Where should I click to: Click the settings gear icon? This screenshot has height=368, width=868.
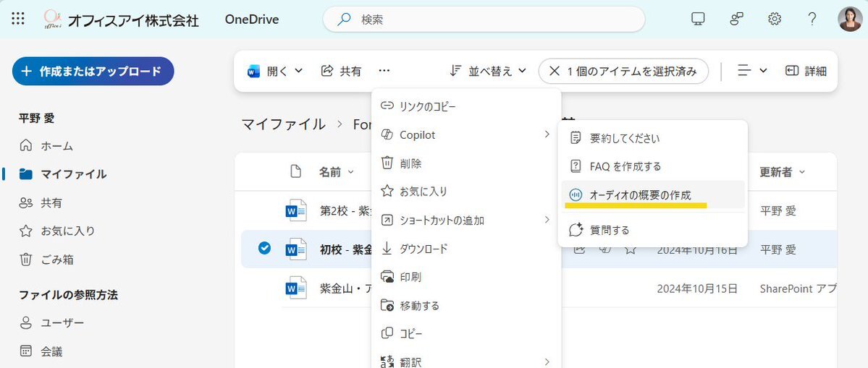point(775,20)
